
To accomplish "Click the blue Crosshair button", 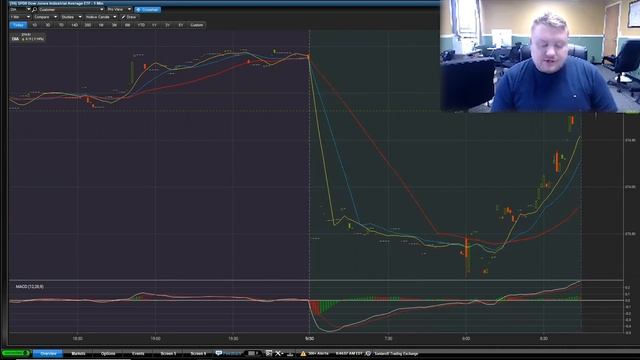I will coord(147,9).
